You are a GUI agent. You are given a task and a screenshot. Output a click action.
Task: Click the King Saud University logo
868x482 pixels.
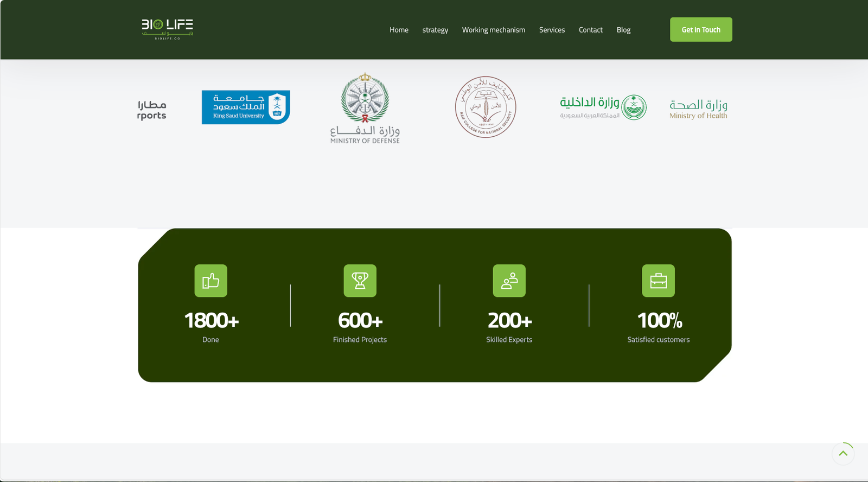246,107
